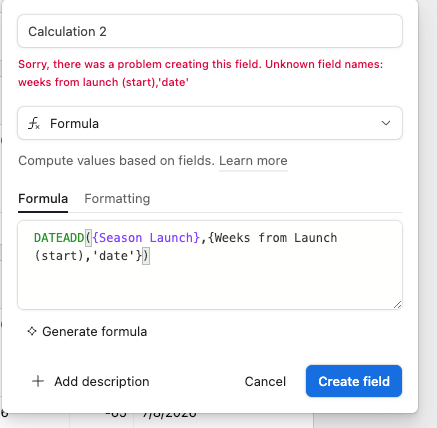Open the Learn more link
This screenshot has height=428, width=437.
coord(253,161)
